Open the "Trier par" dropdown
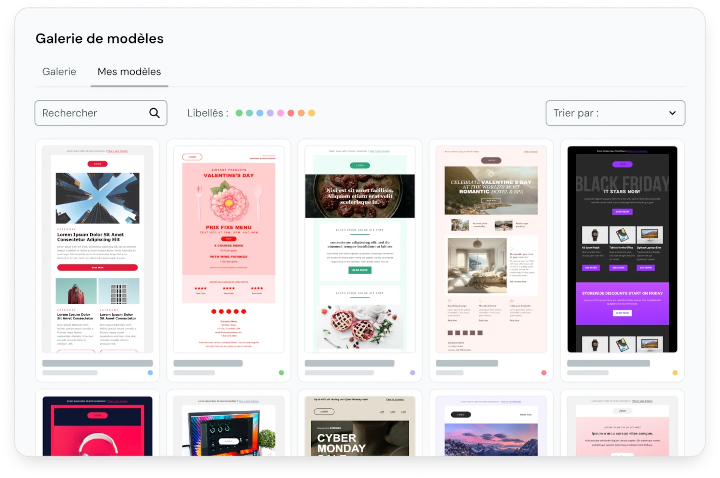The height and width of the screenshot is (478, 720). tap(615, 113)
